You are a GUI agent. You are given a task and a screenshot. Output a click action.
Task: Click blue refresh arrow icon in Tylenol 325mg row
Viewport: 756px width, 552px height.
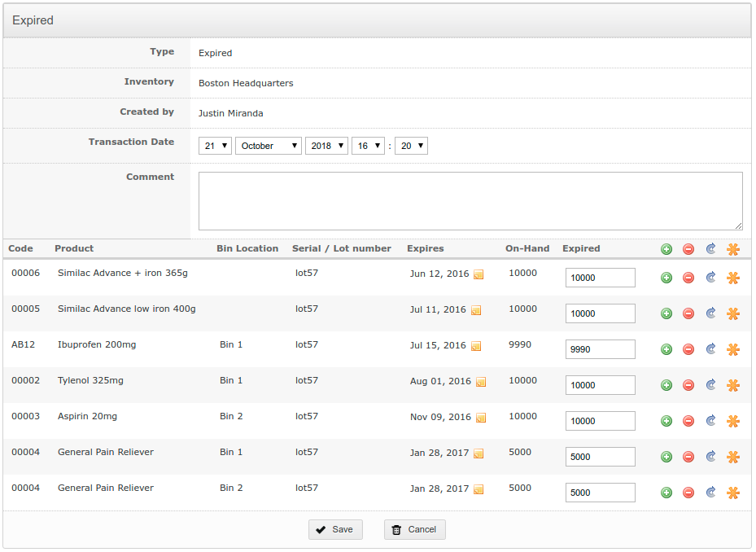[710, 385]
